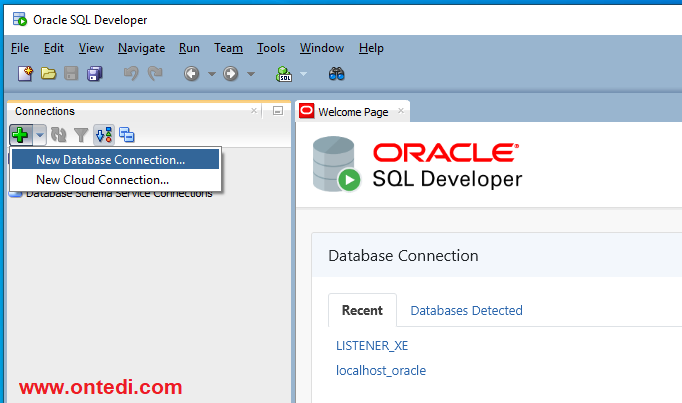Open the LISTENER_XE recent connection
Viewport: 682px width, 403px height.
[x=372, y=346]
